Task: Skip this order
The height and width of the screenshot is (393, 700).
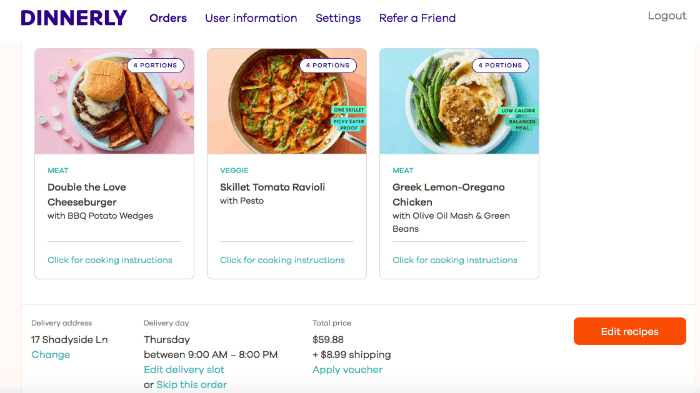Action: point(192,385)
